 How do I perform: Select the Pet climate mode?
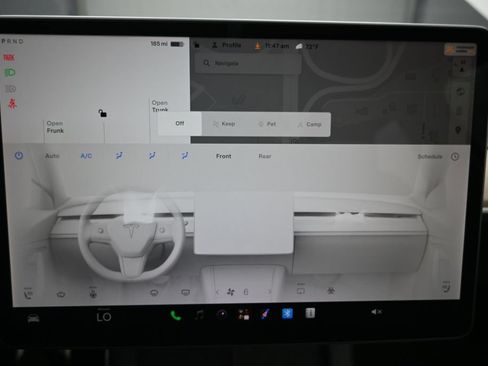pos(267,124)
